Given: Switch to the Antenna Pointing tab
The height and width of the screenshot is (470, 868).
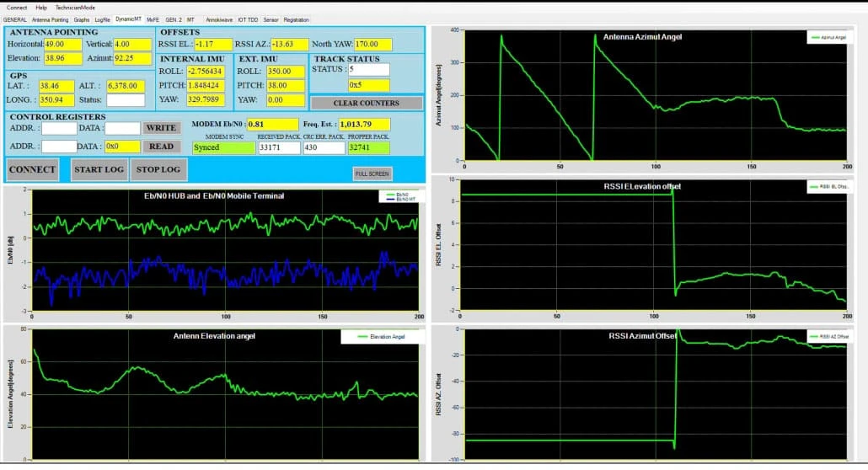Looking at the screenshot, I should pyautogui.click(x=51, y=19).
